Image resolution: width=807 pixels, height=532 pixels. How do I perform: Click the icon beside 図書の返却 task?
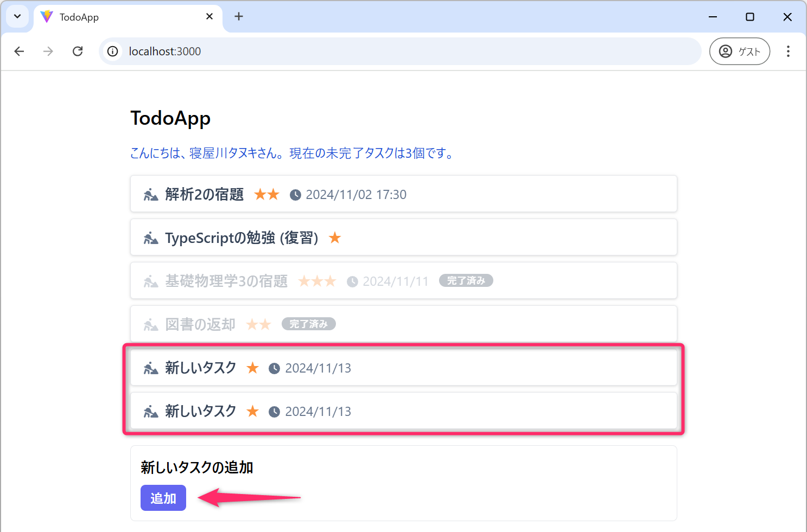click(151, 325)
